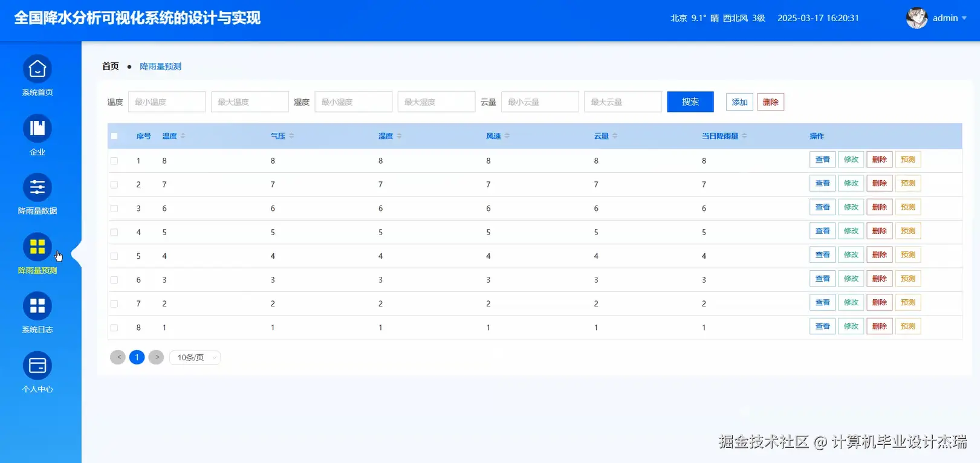This screenshot has height=463, width=980.
Task: Click 修改 for row 2
Action: click(x=851, y=183)
